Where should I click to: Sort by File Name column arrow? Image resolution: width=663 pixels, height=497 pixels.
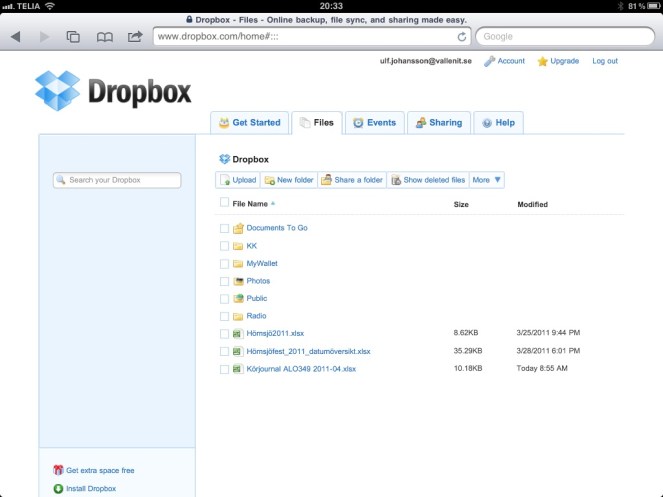pos(273,204)
